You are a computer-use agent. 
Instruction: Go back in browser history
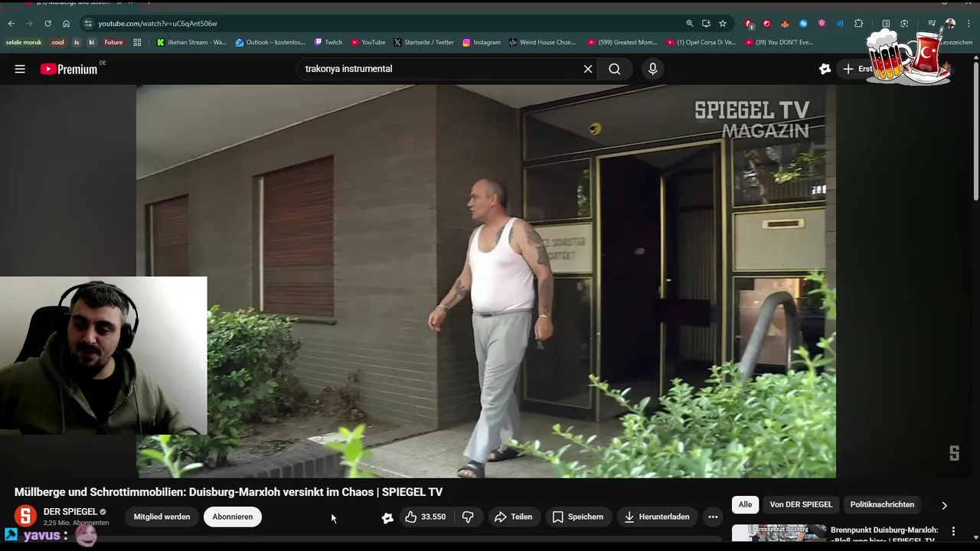[x=11, y=24]
